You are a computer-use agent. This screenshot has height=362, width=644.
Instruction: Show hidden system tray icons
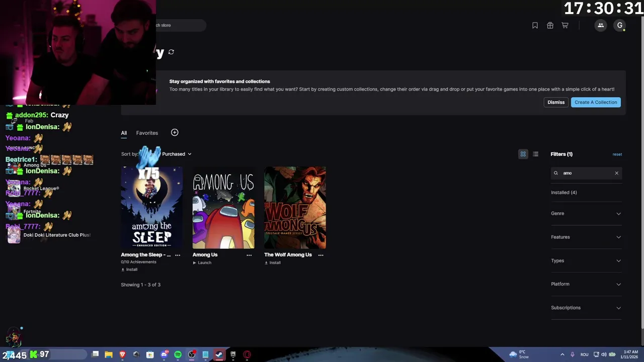click(562, 354)
